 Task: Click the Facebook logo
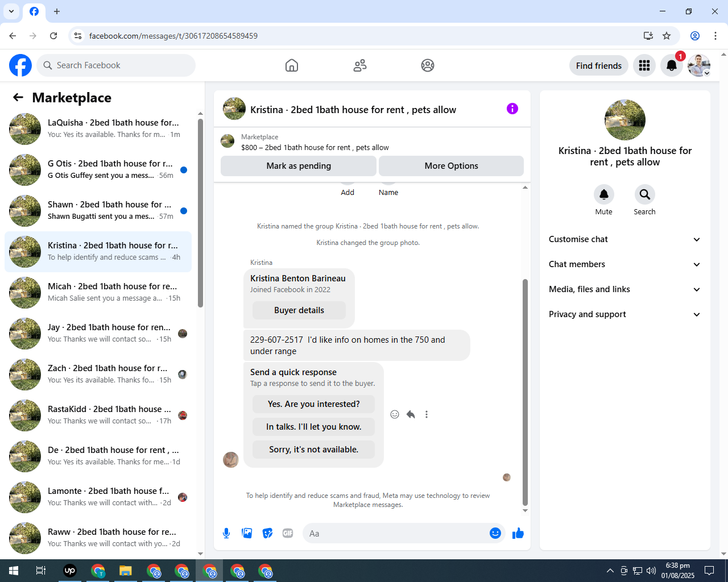tap(20, 65)
